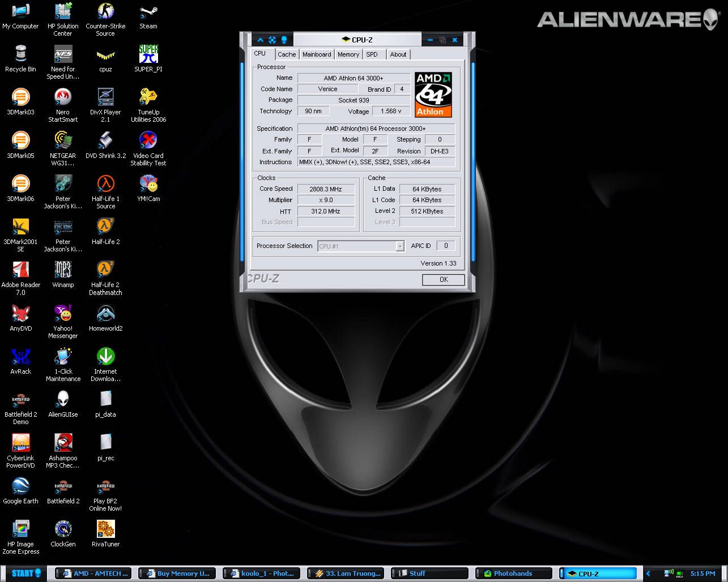Launch RivaTuner shortcut
This screenshot has height=582, width=728.
[105, 534]
